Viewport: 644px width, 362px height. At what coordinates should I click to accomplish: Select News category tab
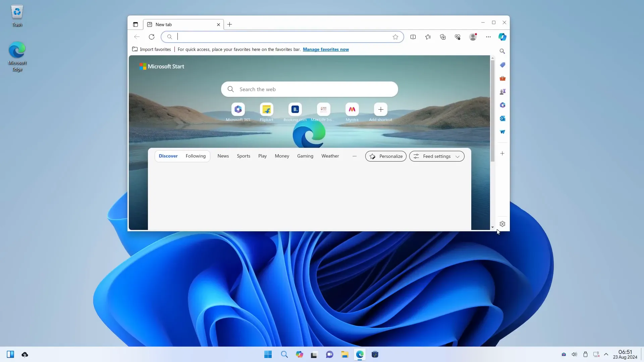[x=223, y=156]
